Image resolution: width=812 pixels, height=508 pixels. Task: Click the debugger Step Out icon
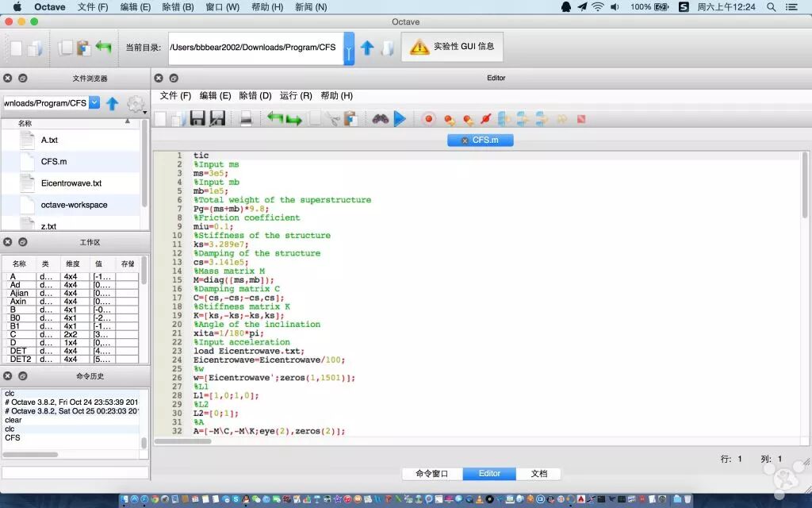542,119
